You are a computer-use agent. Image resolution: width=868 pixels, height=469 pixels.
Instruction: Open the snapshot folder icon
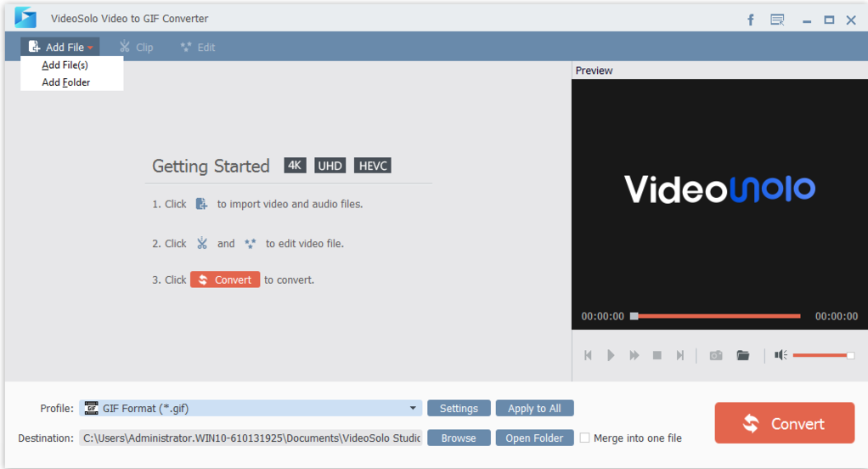(743, 355)
